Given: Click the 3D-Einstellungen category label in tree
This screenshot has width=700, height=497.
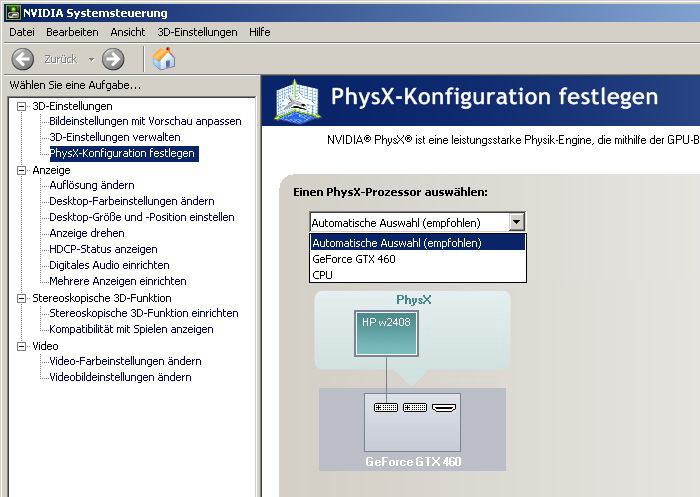Looking at the screenshot, I should (x=72, y=106).
